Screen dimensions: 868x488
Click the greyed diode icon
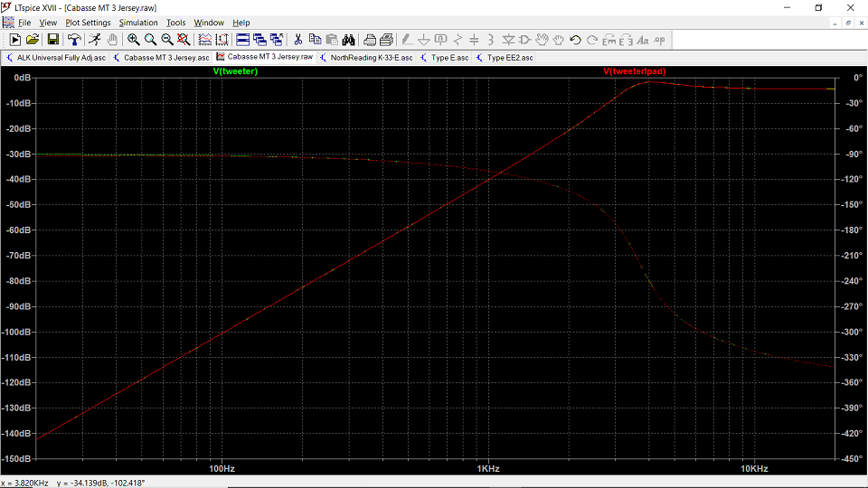[x=507, y=40]
